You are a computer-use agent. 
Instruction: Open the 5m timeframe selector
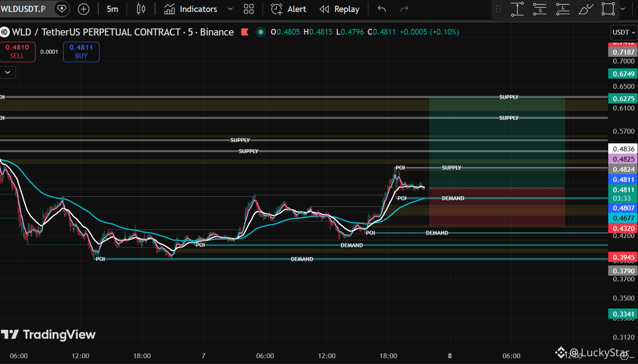pos(112,9)
